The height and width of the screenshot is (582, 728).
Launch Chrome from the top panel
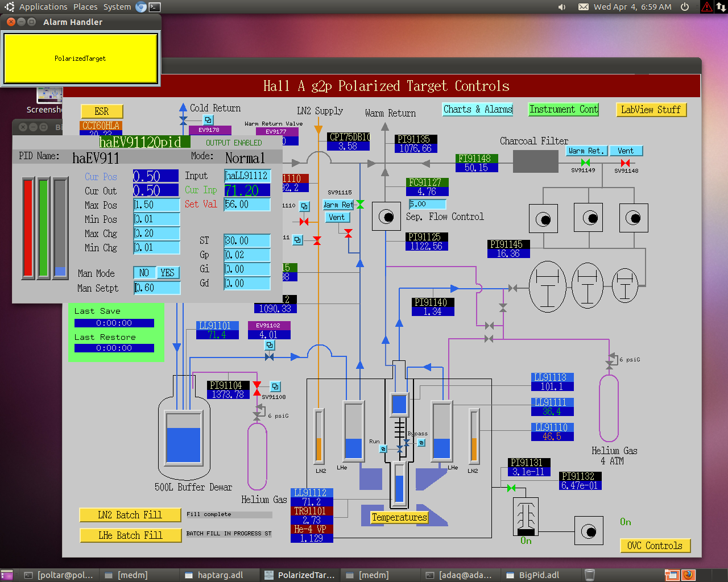141,7
